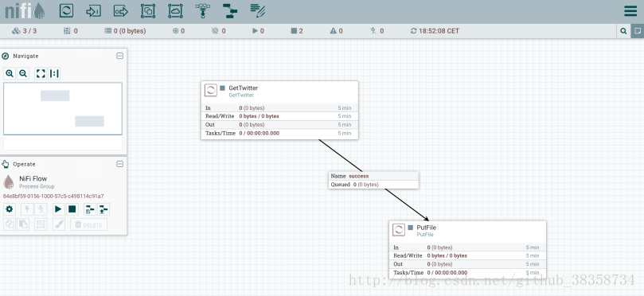Click the invalid components warning count
Viewport: 644px width, 296px height.
point(336,31)
